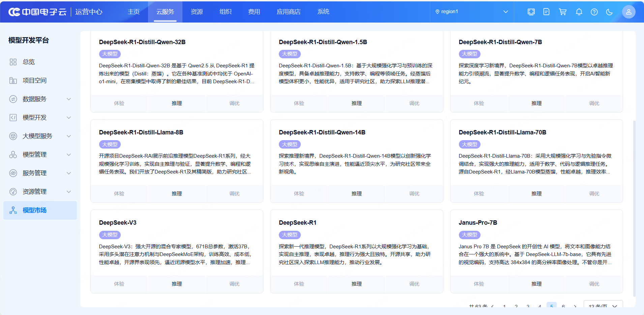Open the 应用商店 top menu tab
This screenshot has height=315, width=644.
(288, 12)
